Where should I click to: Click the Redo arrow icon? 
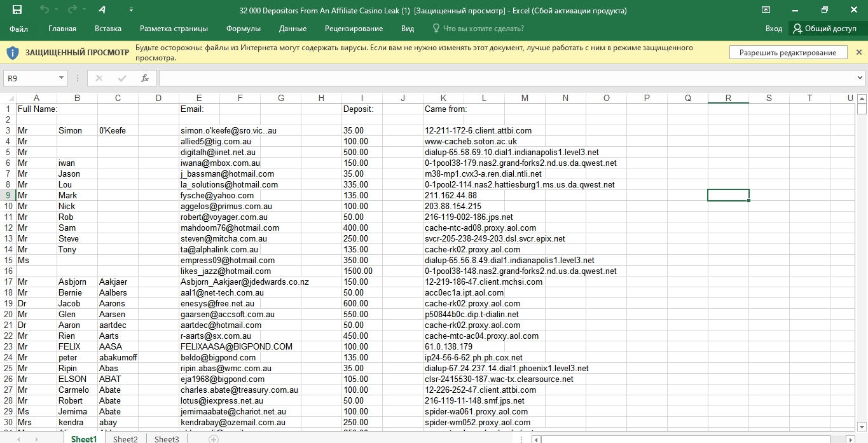click(72, 10)
